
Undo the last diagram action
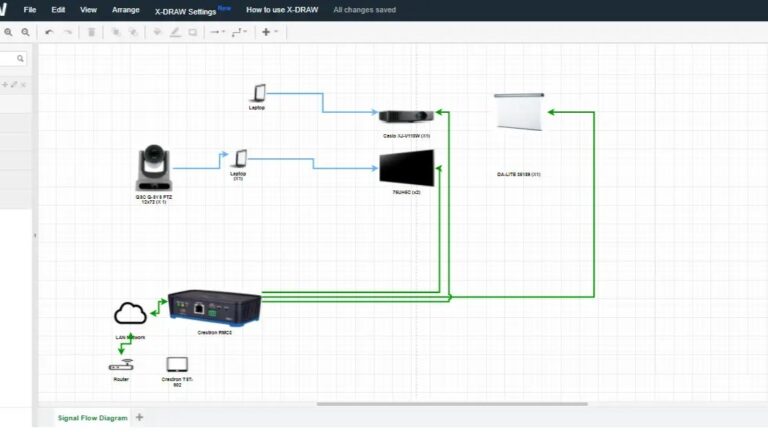(x=49, y=32)
